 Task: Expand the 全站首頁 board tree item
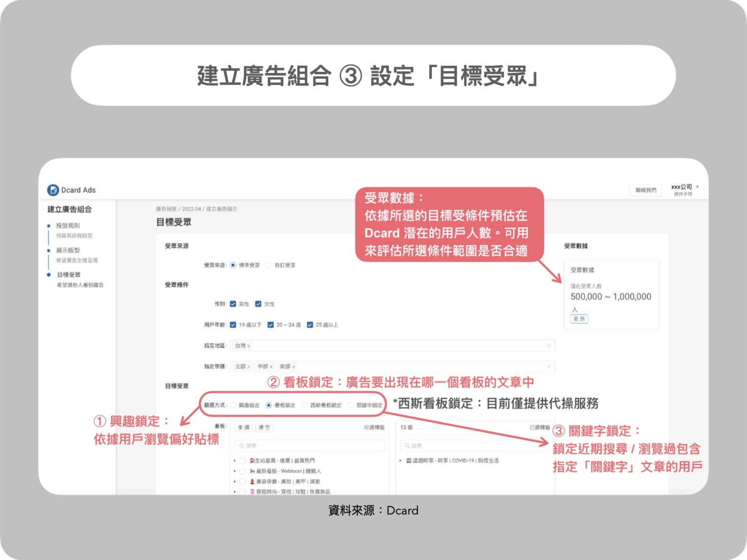(234, 460)
